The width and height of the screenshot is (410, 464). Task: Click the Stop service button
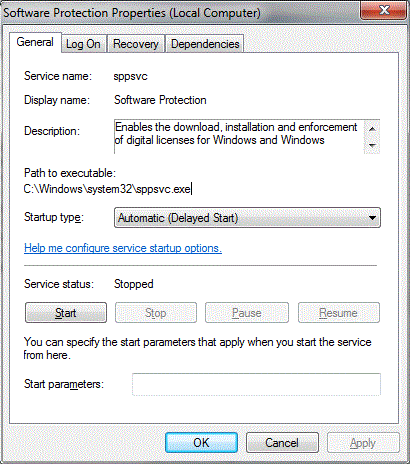pyautogui.click(x=156, y=313)
